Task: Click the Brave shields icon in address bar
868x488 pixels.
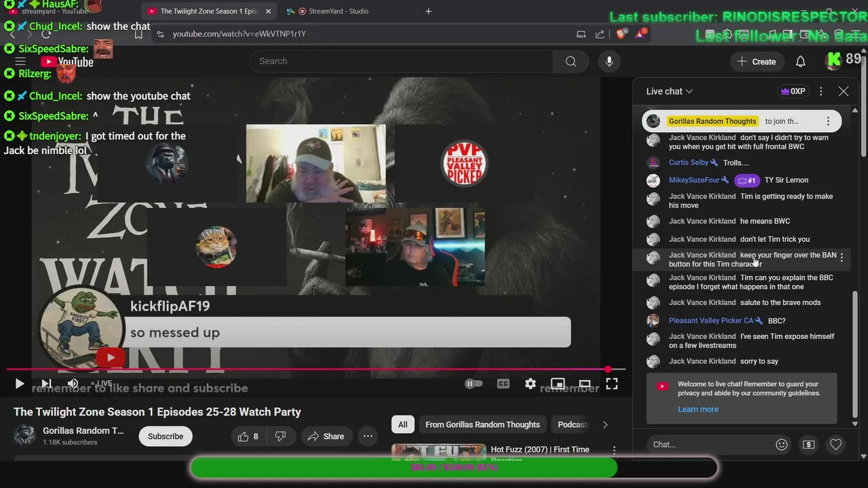Action: pyautogui.click(x=620, y=34)
